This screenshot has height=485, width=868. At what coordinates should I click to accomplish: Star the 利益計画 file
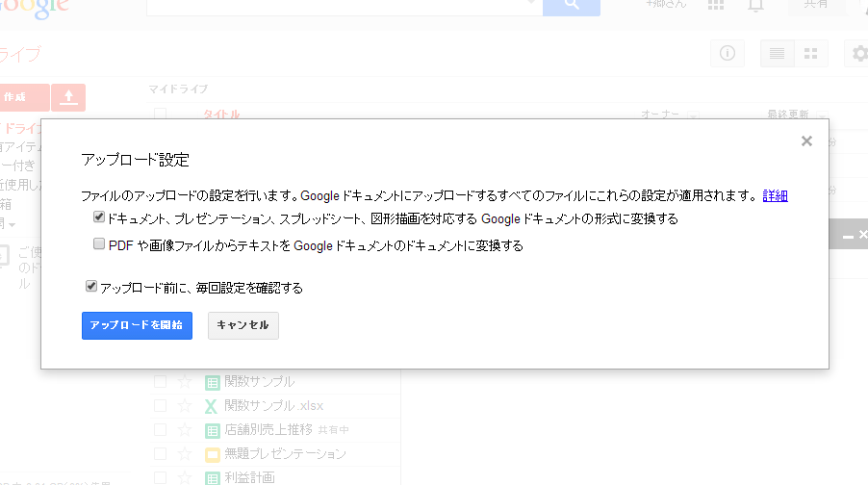(185, 477)
